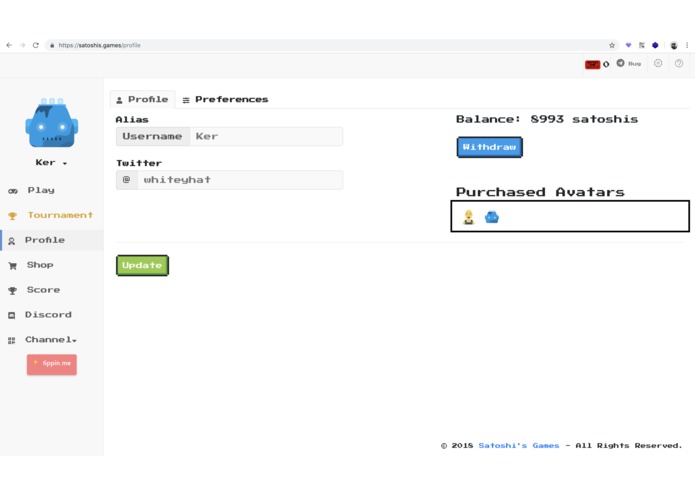Click the trophy icon beside Score
The height and width of the screenshot is (494, 695).
point(12,291)
